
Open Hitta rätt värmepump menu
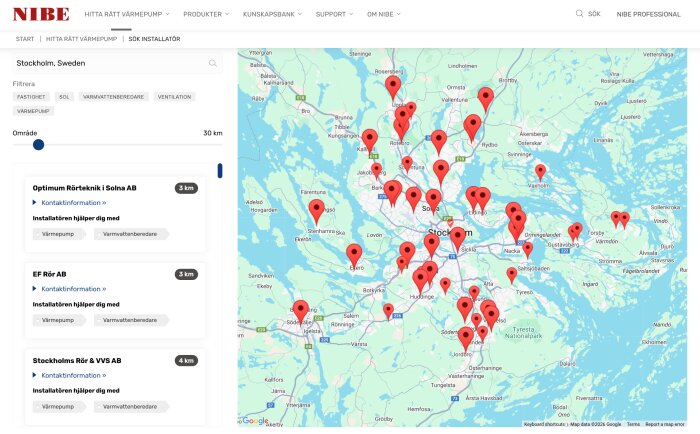[127, 14]
